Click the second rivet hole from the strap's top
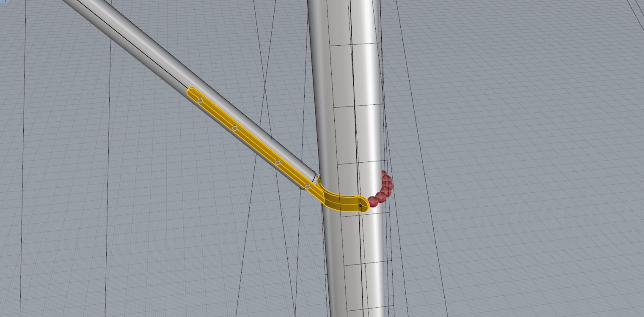The image size is (644, 317). [x=235, y=128]
